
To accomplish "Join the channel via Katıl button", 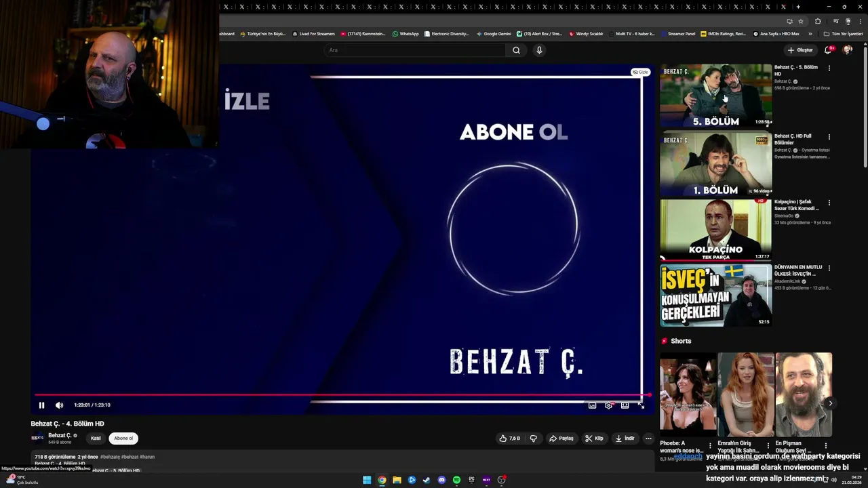I will (96, 439).
